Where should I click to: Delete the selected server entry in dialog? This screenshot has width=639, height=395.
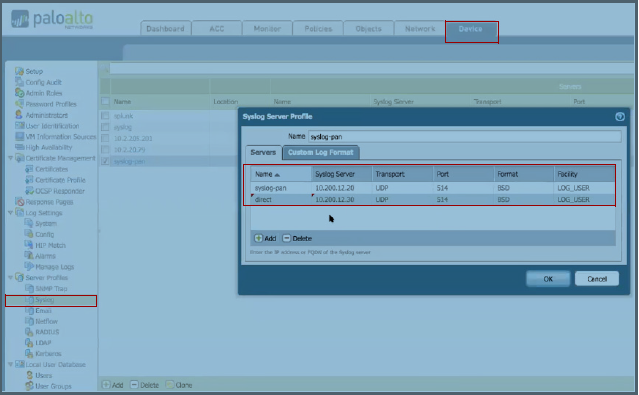tap(297, 238)
